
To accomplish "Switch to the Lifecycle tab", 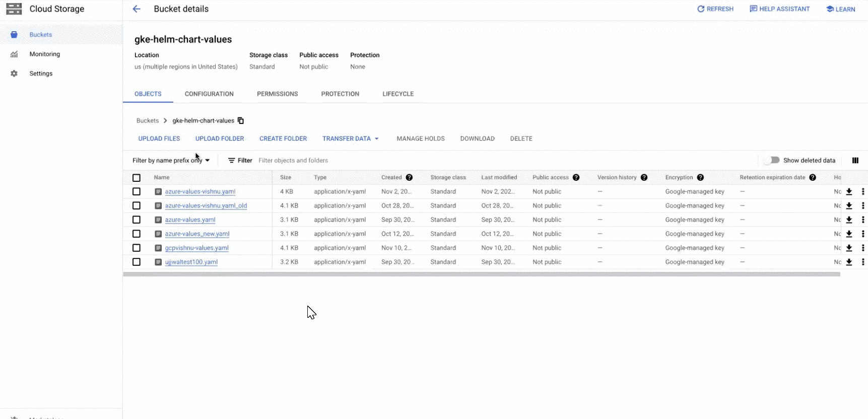I will (398, 94).
